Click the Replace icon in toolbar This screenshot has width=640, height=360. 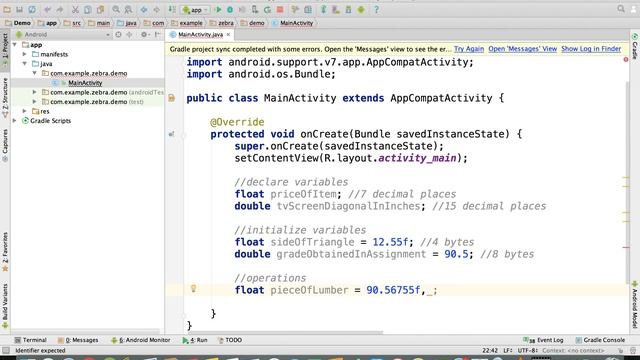(x=128, y=9)
